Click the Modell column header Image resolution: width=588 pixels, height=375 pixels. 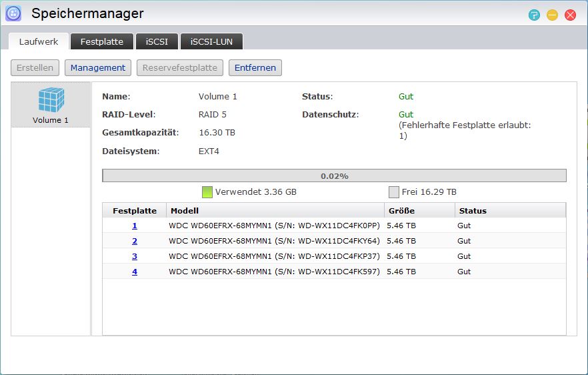pos(275,211)
